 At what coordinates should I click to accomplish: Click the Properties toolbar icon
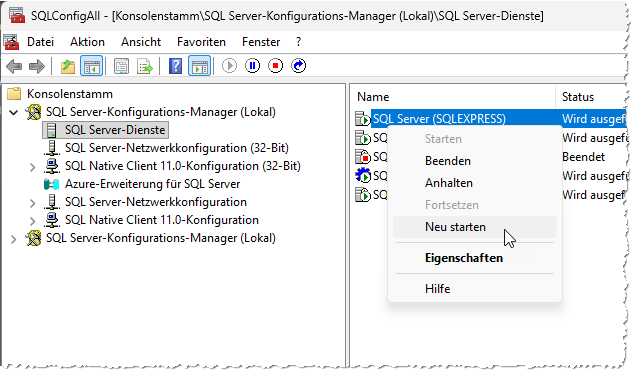point(121,66)
